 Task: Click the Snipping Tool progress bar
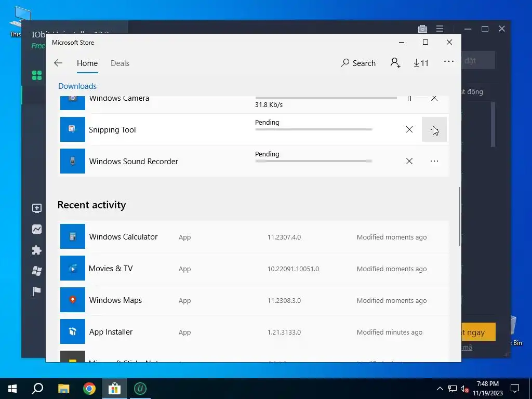(x=313, y=129)
